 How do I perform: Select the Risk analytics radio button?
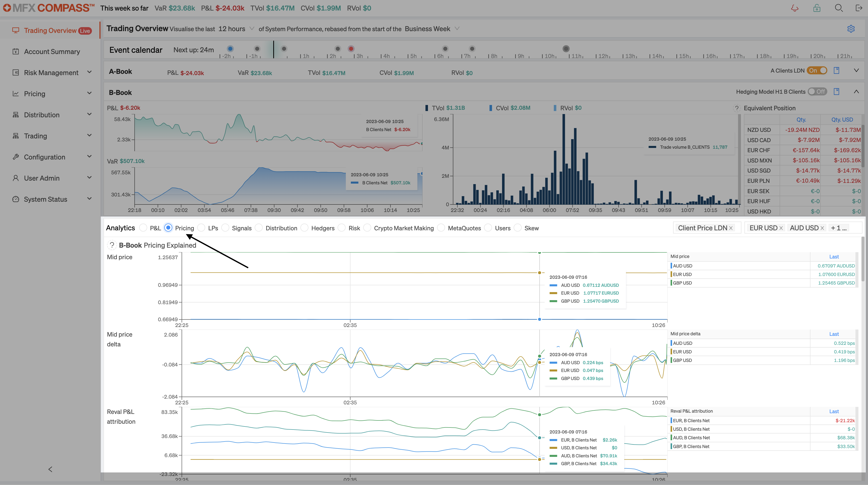[342, 228]
